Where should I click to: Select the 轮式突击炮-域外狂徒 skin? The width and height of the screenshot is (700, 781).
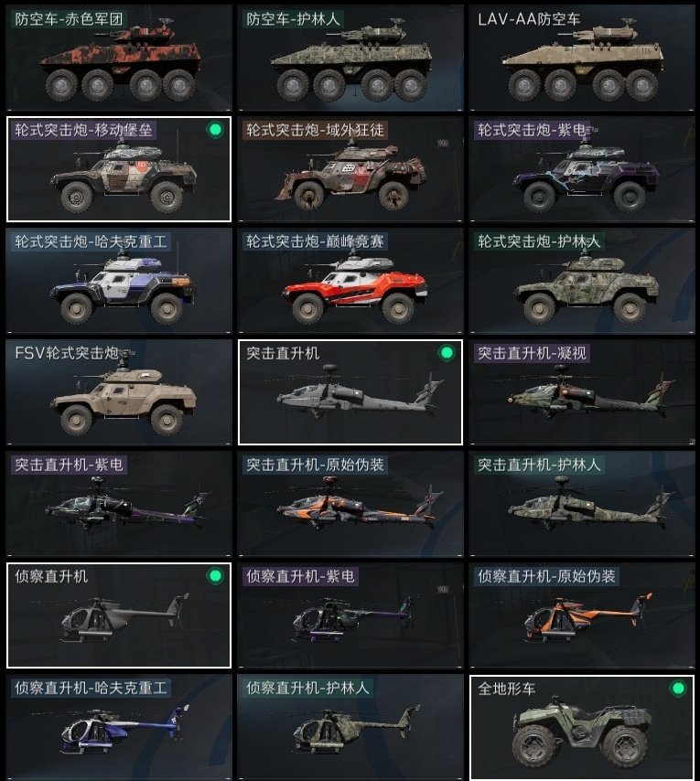coord(350,169)
